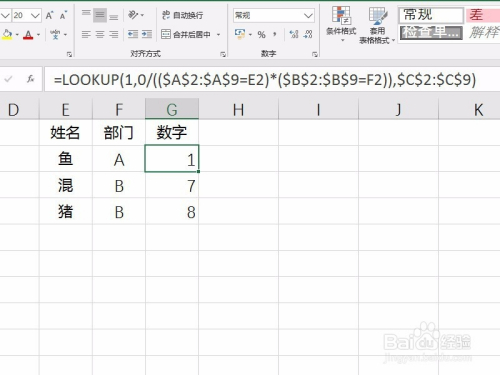The width and height of the screenshot is (500, 375).
Task: Open 数字 number format dialog launcher
Action: pyautogui.click(x=315, y=54)
